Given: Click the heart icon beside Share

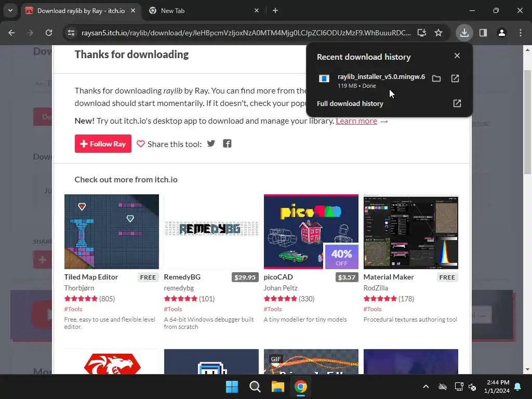Looking at the screenshot, I should tap(140, 144).
